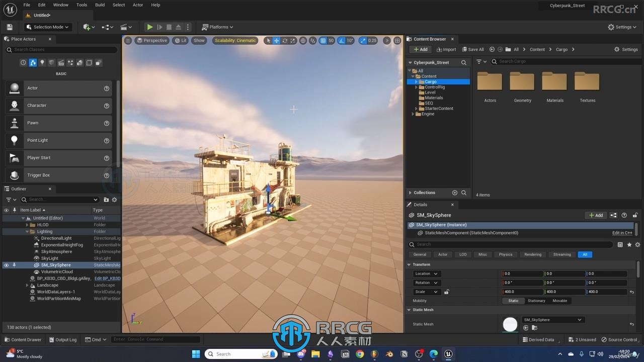Save the current level with the disk icon
This screenshot has width=644, height=362.
click(10, 27)
